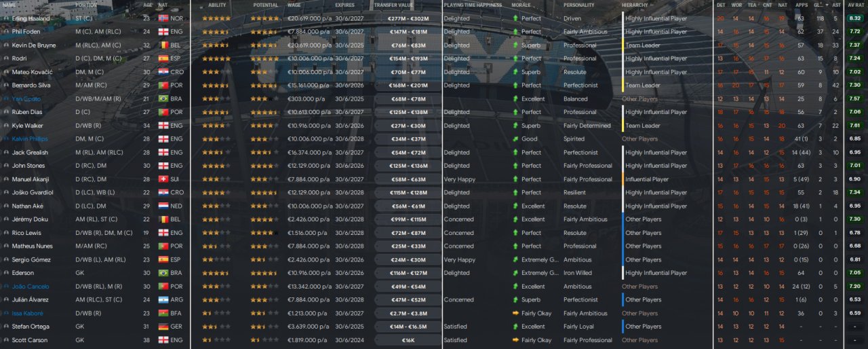
Task: Sort by the APPS column header
Action: pos(801,5)
